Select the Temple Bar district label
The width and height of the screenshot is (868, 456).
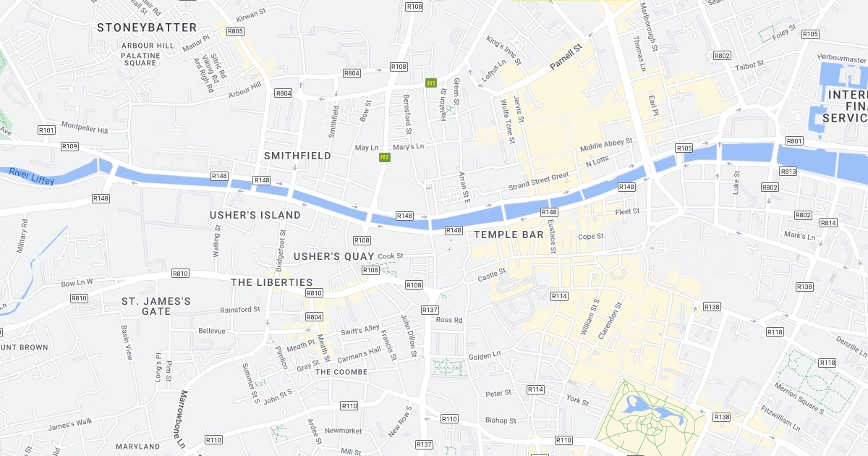(x=509, y=235)
